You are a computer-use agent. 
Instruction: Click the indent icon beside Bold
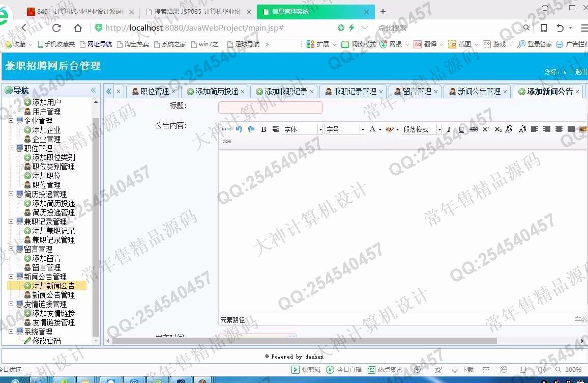point(276,129)
